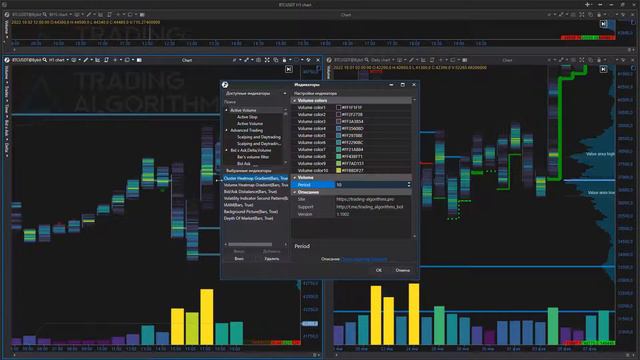The image size is (640, 360).
Task: Increase Period with the stepper up arrow
Action: pyautogui.click(x=409, y=183)
